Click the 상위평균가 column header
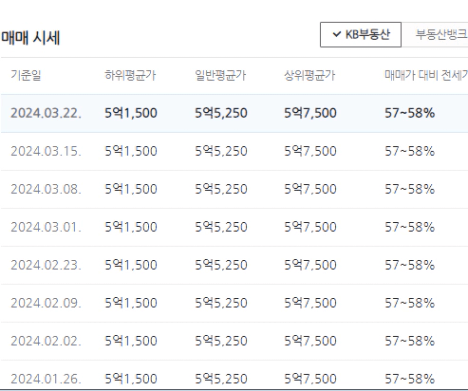The height and width of the screenshot is (391, 468). [309, 75]
